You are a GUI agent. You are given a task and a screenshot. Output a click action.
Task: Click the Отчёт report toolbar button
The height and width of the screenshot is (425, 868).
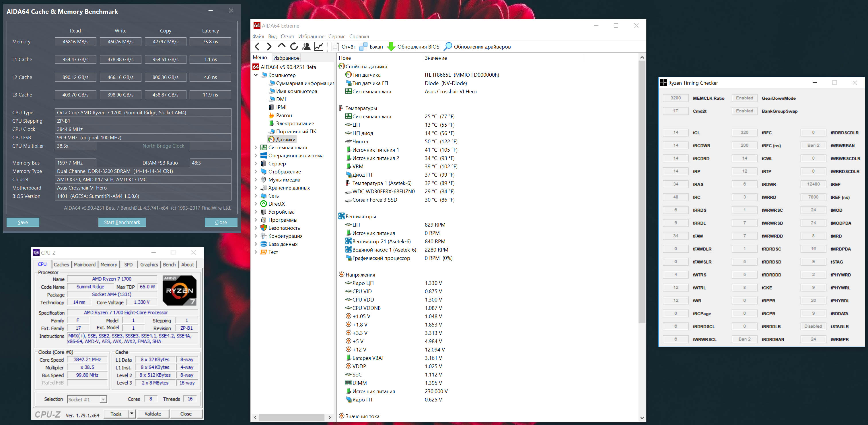click(343, 47)
